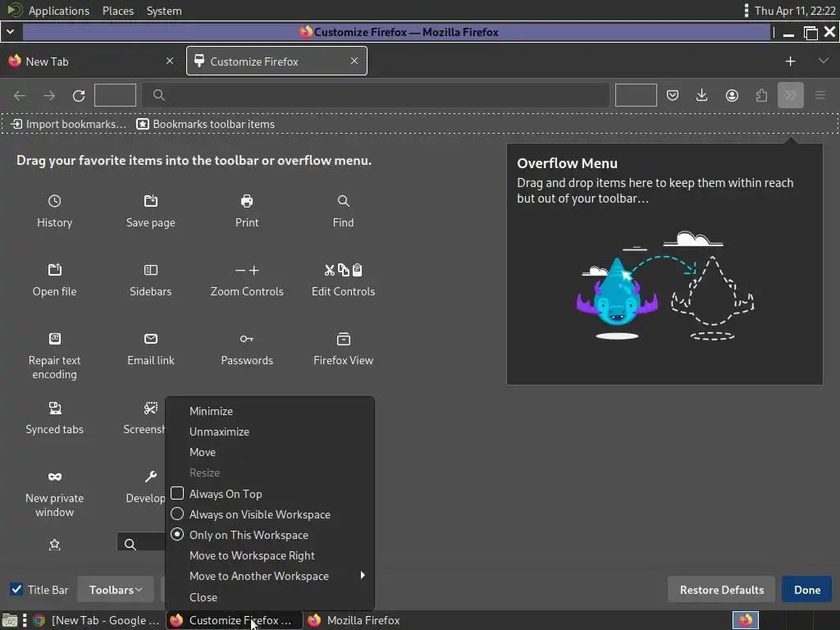
Task: Click the show desktop icon in taskbar
Action: tap(10, 620)
